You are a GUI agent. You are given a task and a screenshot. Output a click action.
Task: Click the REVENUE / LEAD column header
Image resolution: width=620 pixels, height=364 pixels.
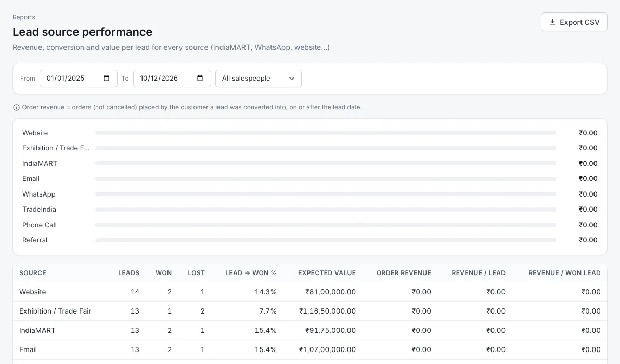(479, 272)
